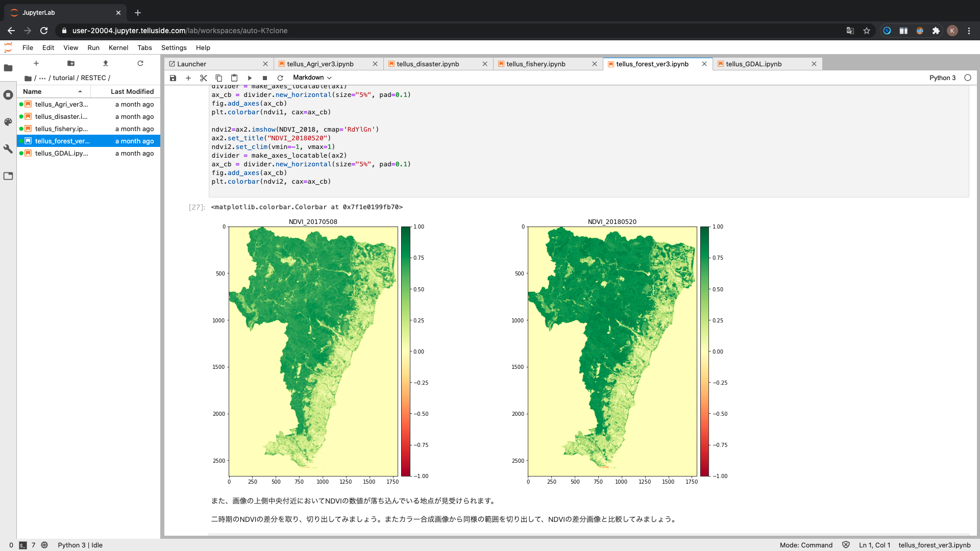Viewport: 980px width, 551px height.
Task: Insert a cell below with plus icon
Action: click(x=188, y=78)
